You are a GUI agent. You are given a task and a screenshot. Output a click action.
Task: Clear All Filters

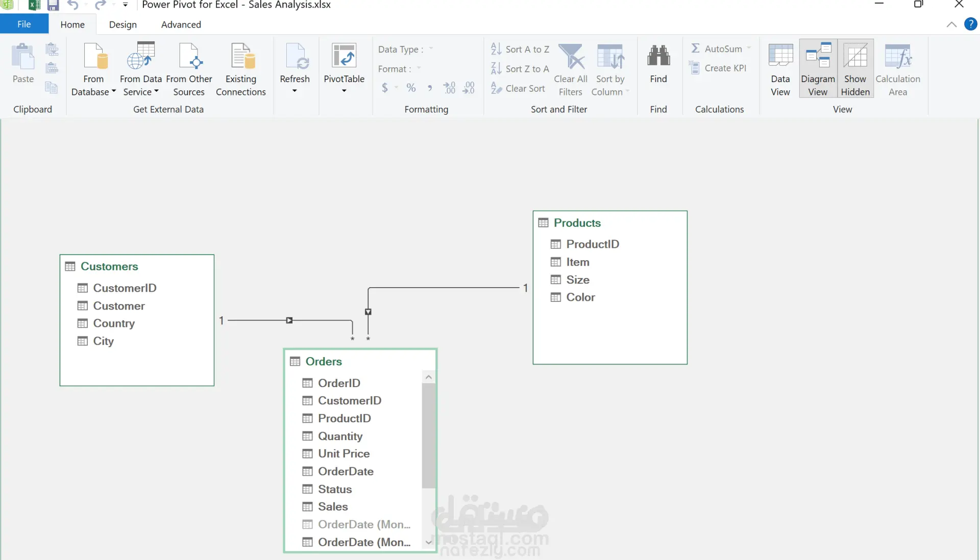[571, 70]
